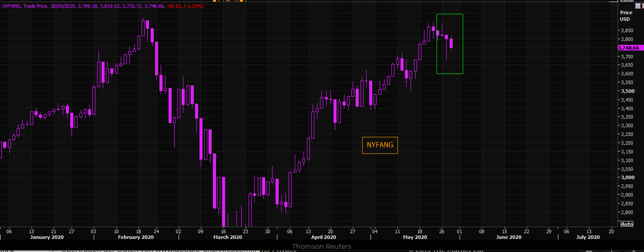This screenshot has width=644, height=252.
Task: Click the 3,500 price axis label
Action: [626, 91]
